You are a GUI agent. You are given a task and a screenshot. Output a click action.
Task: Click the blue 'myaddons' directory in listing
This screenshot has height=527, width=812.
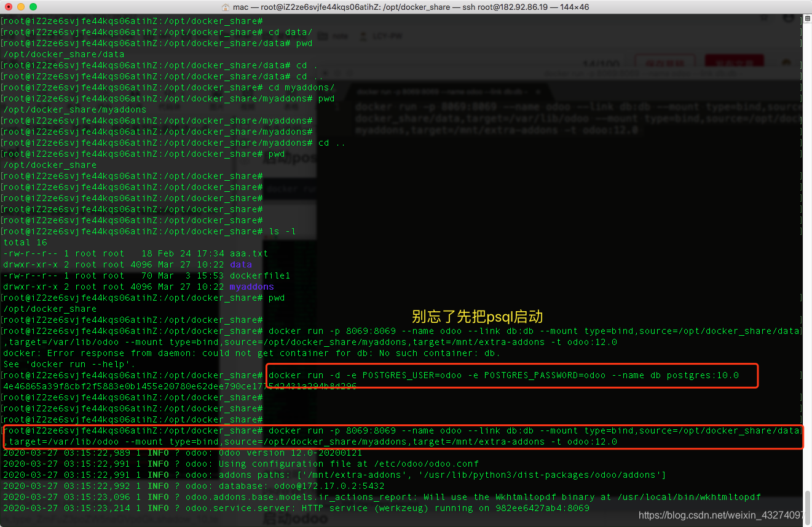click(x=252, y=287)
